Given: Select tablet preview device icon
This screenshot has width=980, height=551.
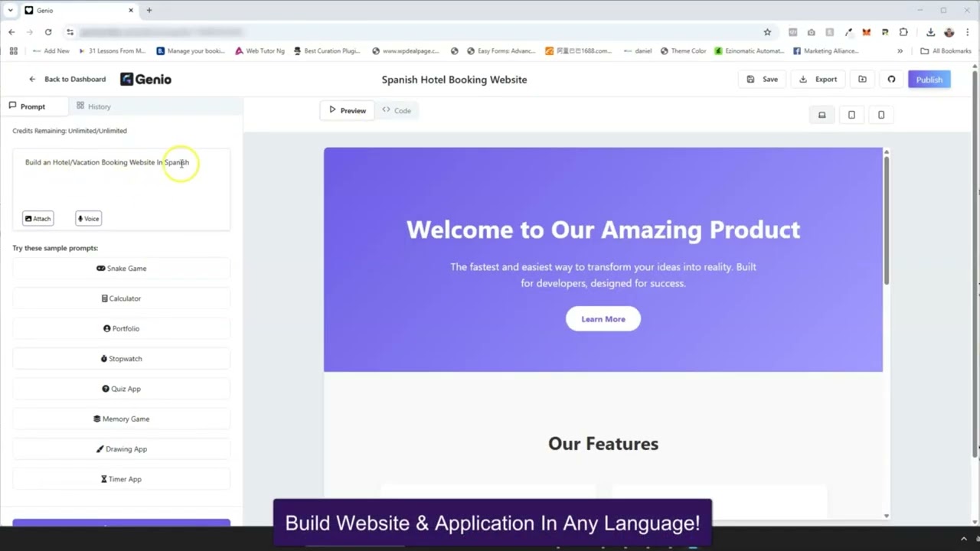Looking at the screenshot, I should tap(851, 115).
